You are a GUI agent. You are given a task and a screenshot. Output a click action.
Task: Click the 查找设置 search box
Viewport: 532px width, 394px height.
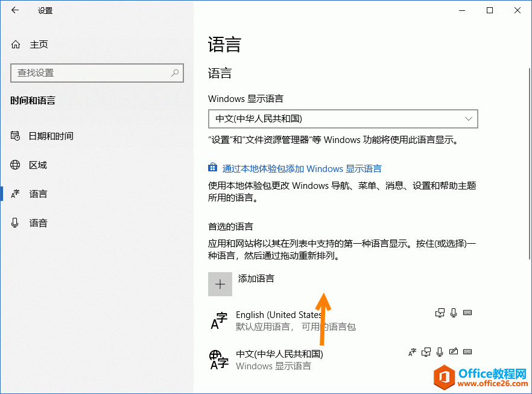[90, 73]
